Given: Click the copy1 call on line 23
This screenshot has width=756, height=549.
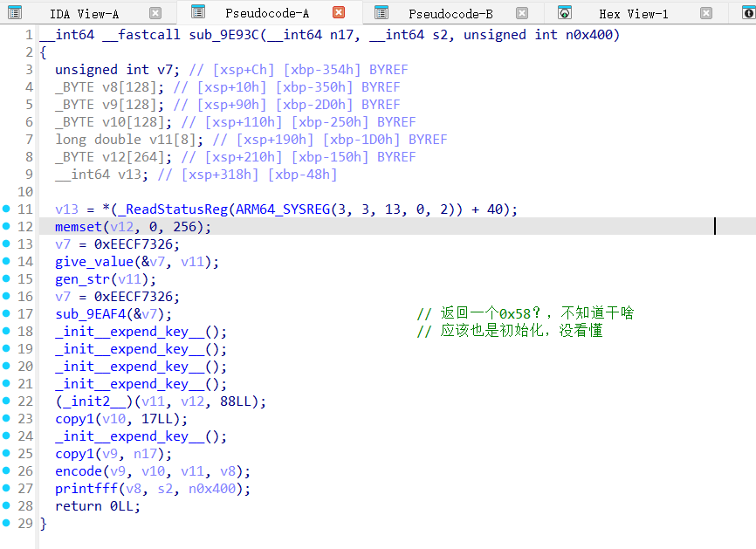Looking at the screenshot, I should [x=75, y=419].
